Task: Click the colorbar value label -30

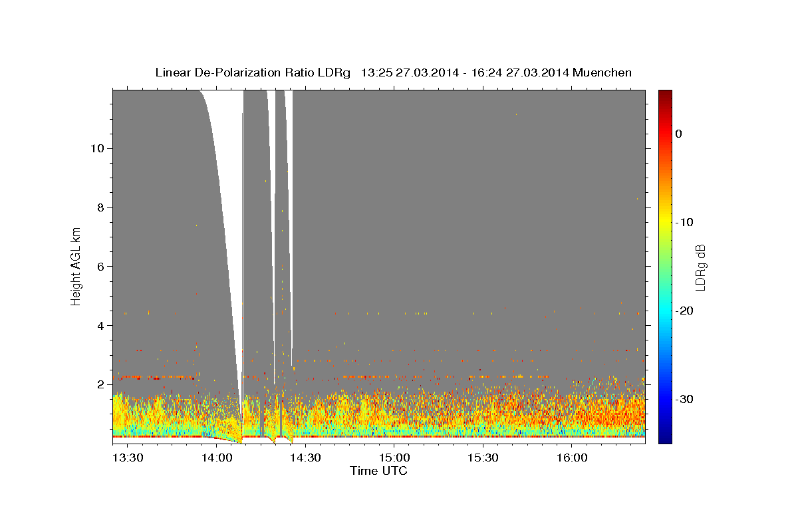Action: click(686, 399)
